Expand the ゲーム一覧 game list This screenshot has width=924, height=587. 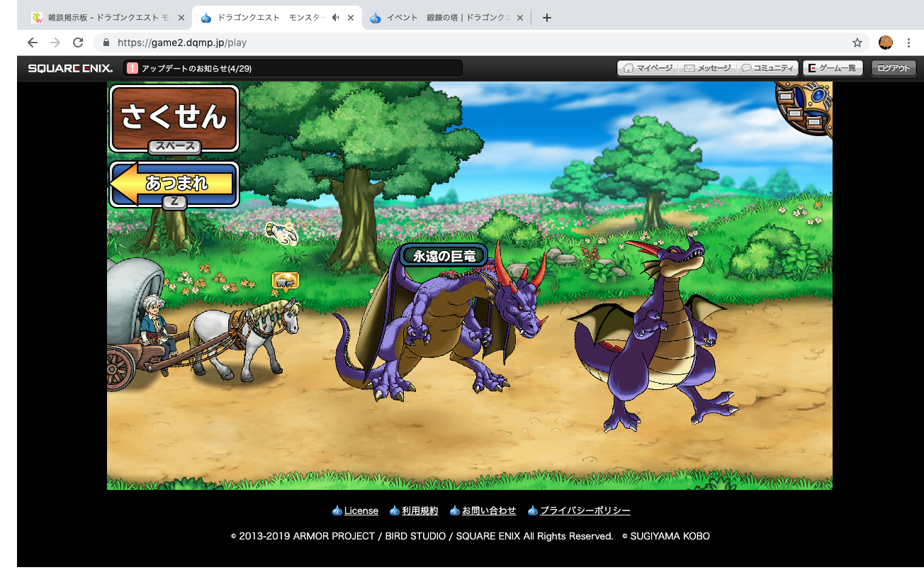[833, 68]
